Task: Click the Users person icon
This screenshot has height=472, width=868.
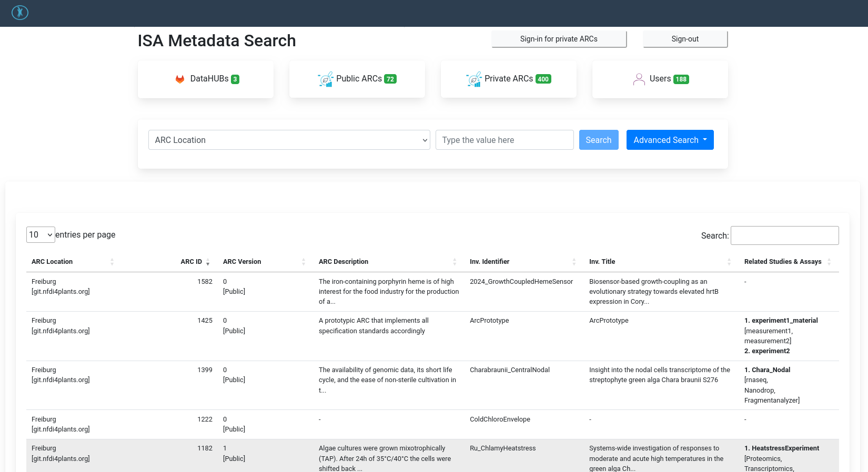Action: click(x=639, y=79)
